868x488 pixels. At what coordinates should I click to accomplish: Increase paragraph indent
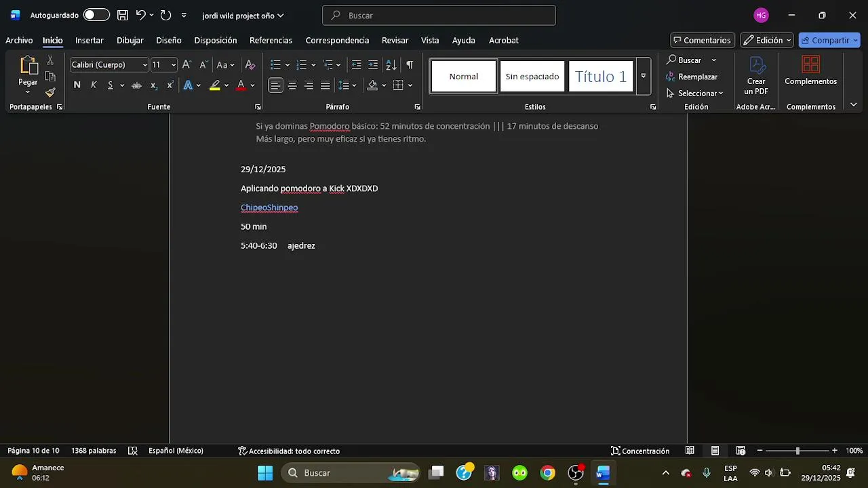[x=373, y=65]
